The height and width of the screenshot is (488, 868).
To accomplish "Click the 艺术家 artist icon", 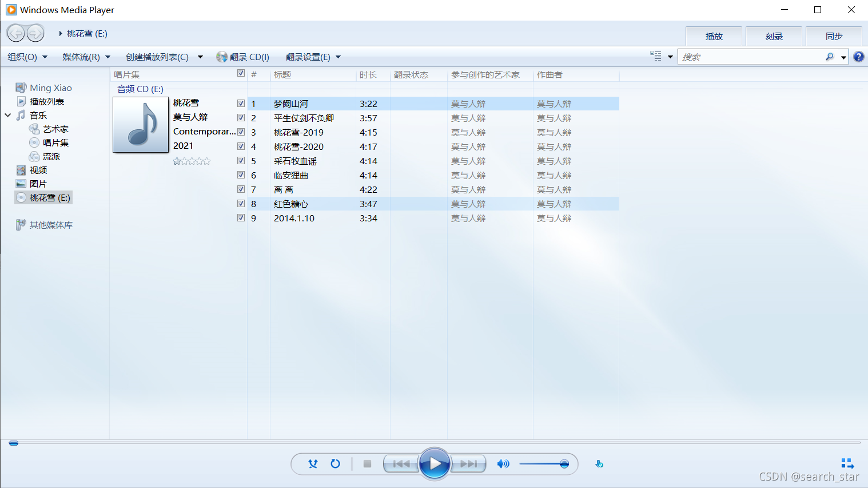I will click(x=34, y=129).
